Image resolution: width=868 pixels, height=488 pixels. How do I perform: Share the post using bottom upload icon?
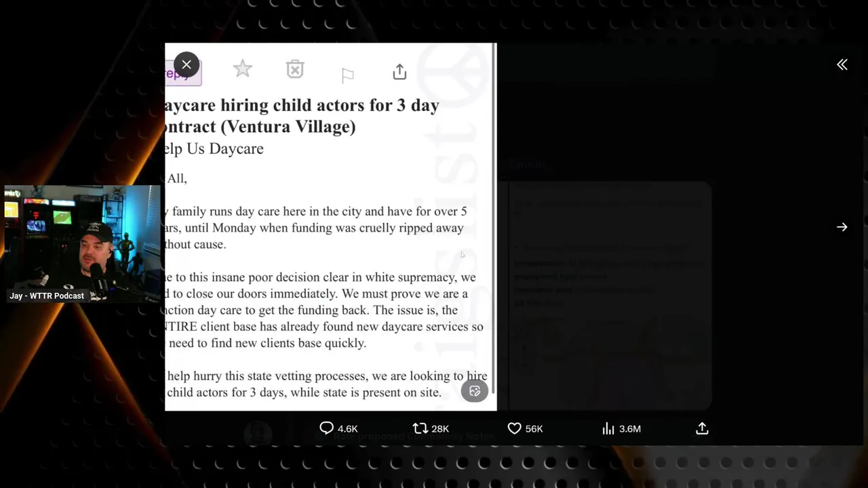tap(702, 428)
